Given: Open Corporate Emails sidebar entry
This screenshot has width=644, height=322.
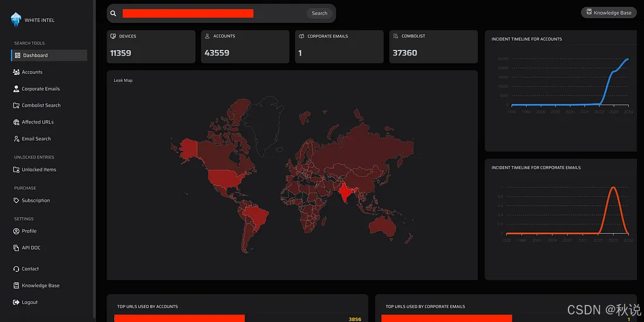Looking at the screenshot, I should tap(40, 89).
